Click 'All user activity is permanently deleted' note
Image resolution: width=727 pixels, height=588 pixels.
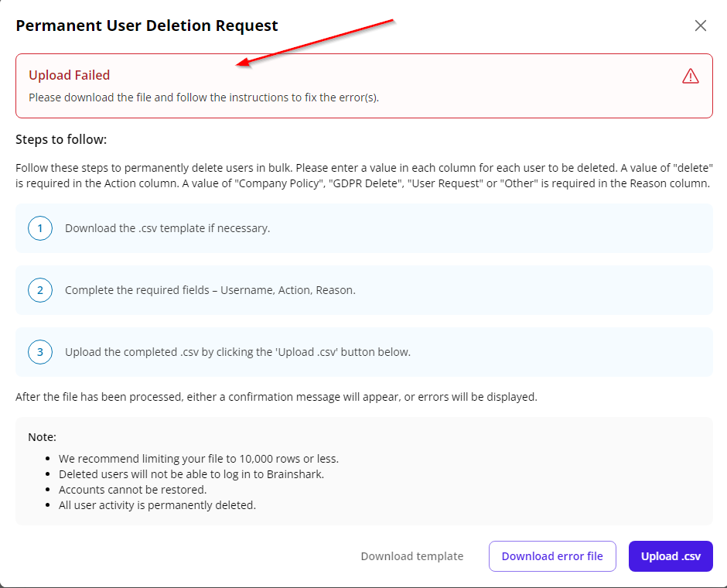click(x=157, y=505)
